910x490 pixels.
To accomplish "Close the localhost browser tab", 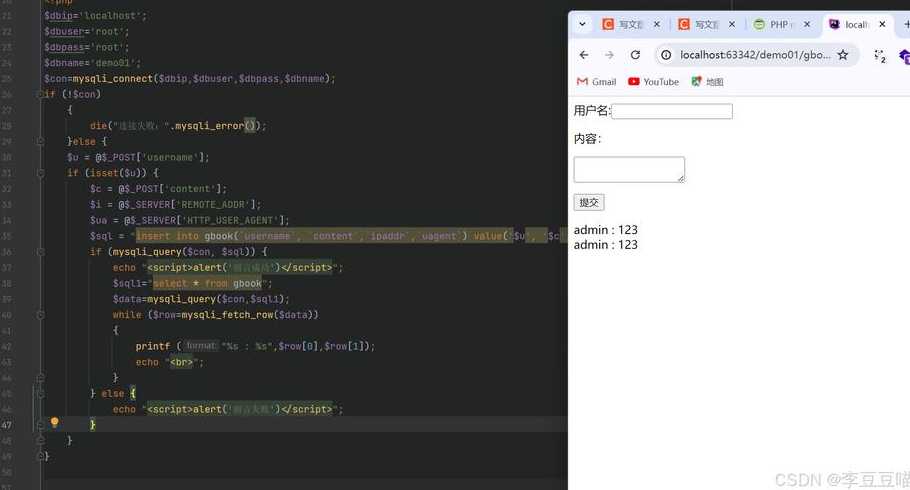I will [x=882, y=24].
